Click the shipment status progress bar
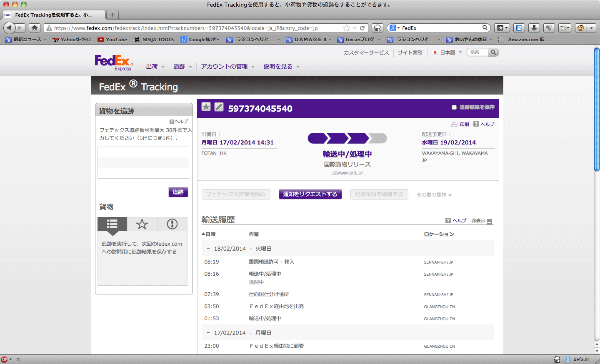This screenshot has height=364, width=600. [x=347, y=138]
